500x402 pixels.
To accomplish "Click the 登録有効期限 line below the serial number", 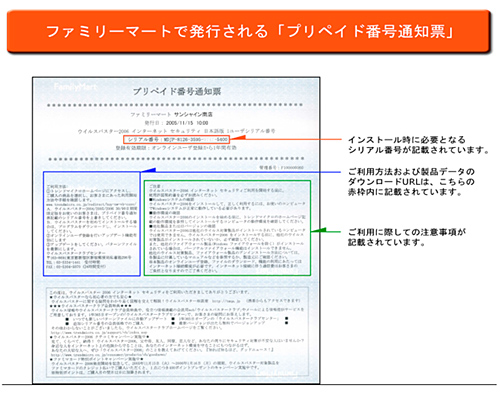I will (176, 148).
